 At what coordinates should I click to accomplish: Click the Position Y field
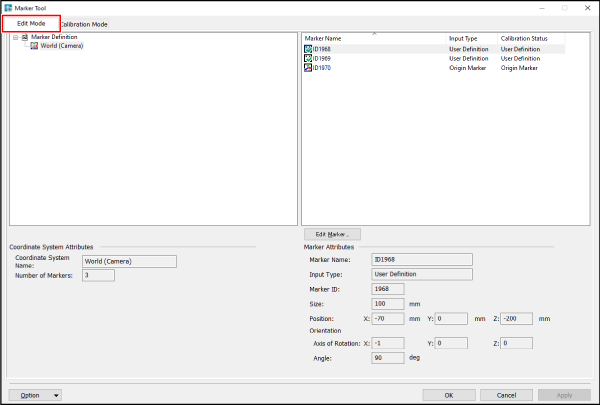pyautogui.click(x=451, y=318)
